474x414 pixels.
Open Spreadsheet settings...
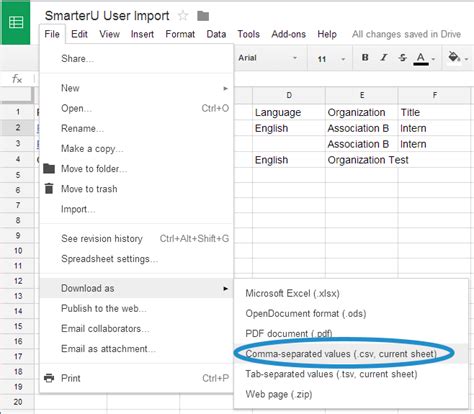[137, 259]
